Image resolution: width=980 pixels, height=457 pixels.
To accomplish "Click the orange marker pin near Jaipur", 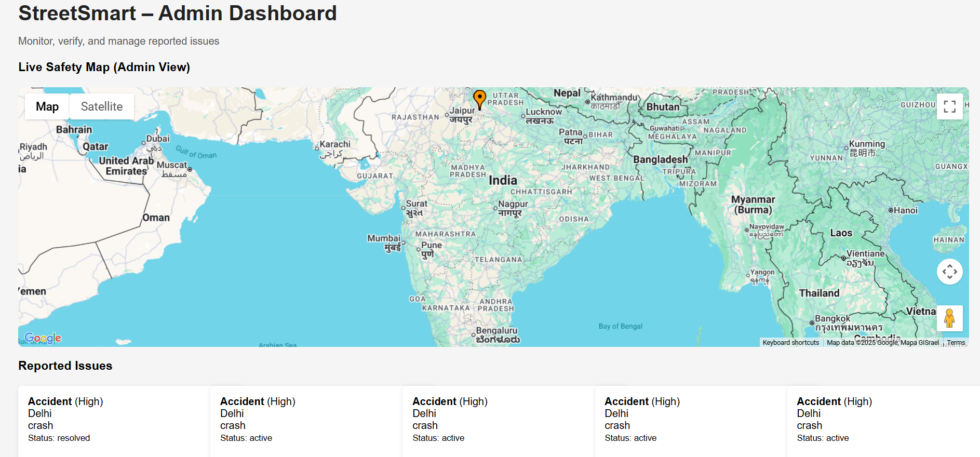I will click(x=479, y=99).
